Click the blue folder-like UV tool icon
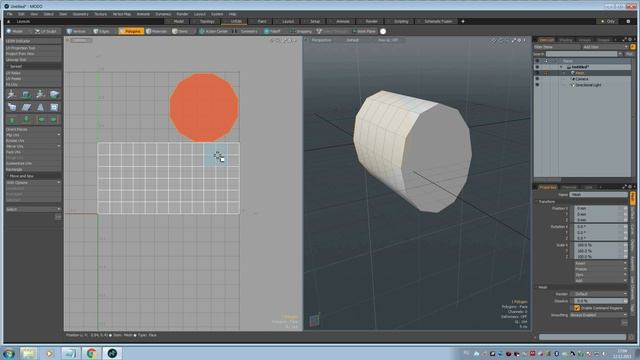640x360 pixels. [x=54, y=94]
